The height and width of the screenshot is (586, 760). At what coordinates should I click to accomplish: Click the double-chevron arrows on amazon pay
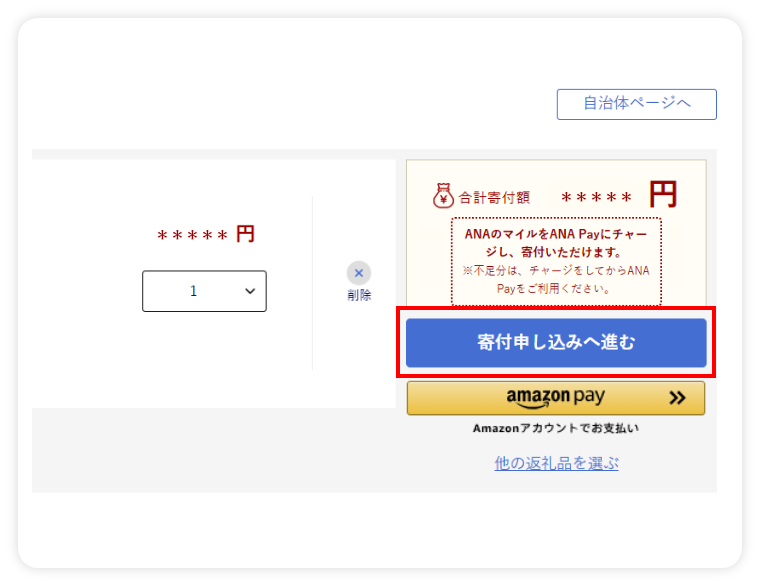[x=677, y=398]
